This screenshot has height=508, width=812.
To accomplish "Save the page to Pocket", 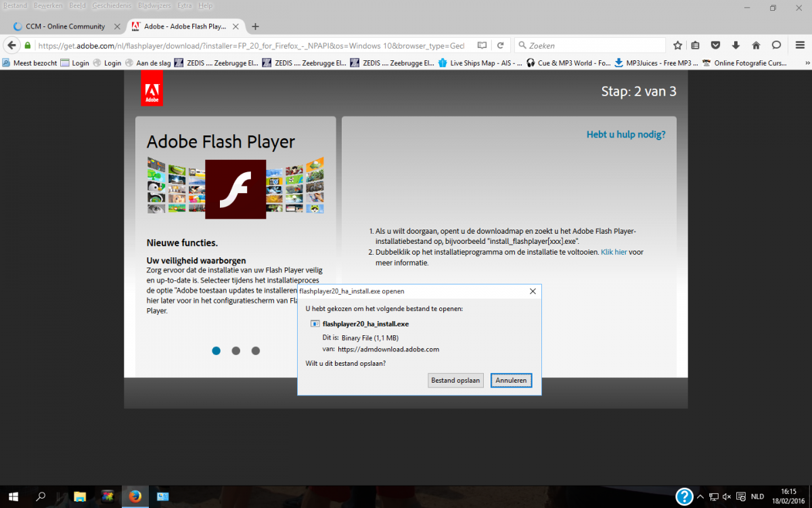I will click(715, 45).
